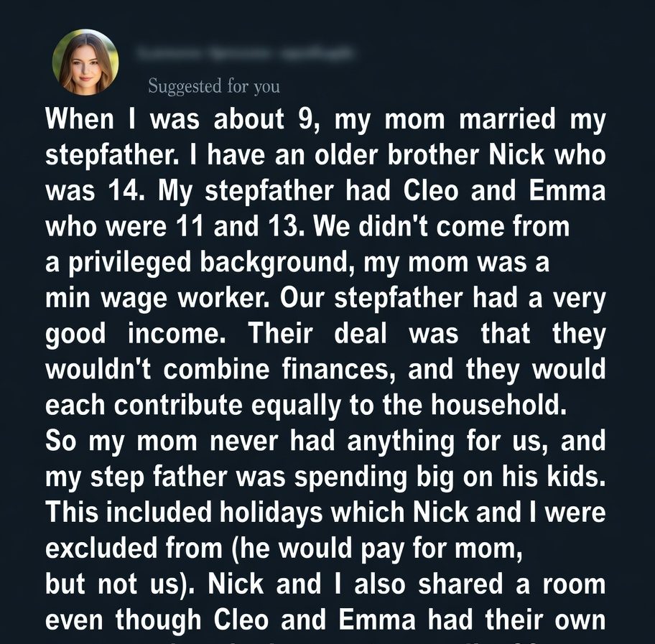Click the "Suggested for you" label

point(213,87)
